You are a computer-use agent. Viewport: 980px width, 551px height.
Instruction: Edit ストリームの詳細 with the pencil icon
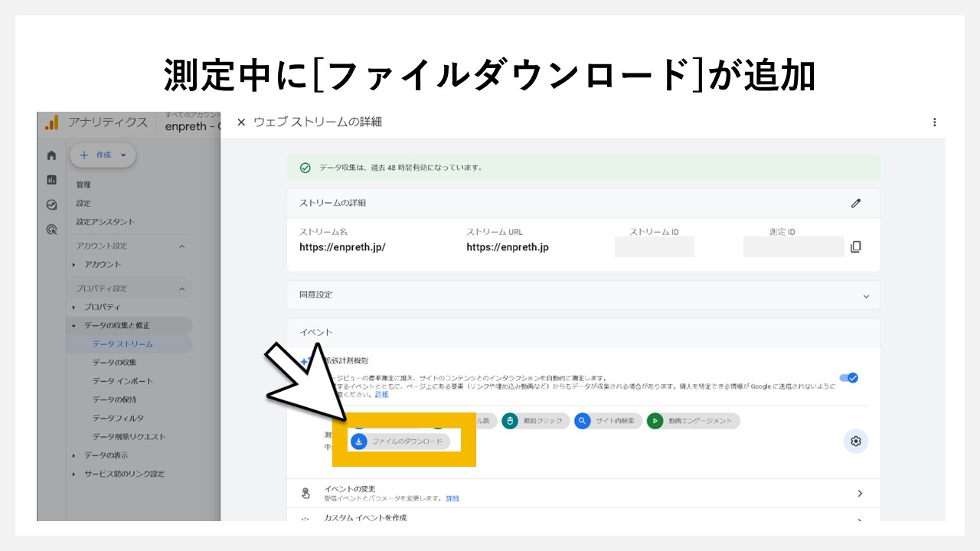tap(856, 203)
